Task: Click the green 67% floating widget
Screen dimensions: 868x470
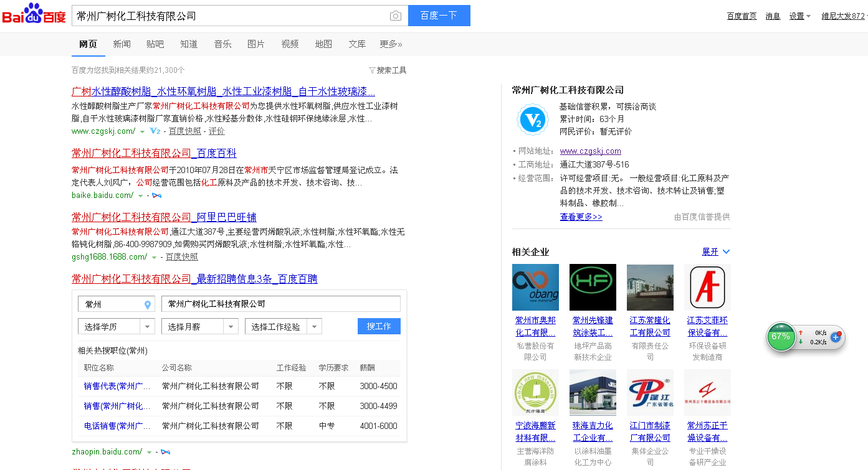Action: coord(781,336)
